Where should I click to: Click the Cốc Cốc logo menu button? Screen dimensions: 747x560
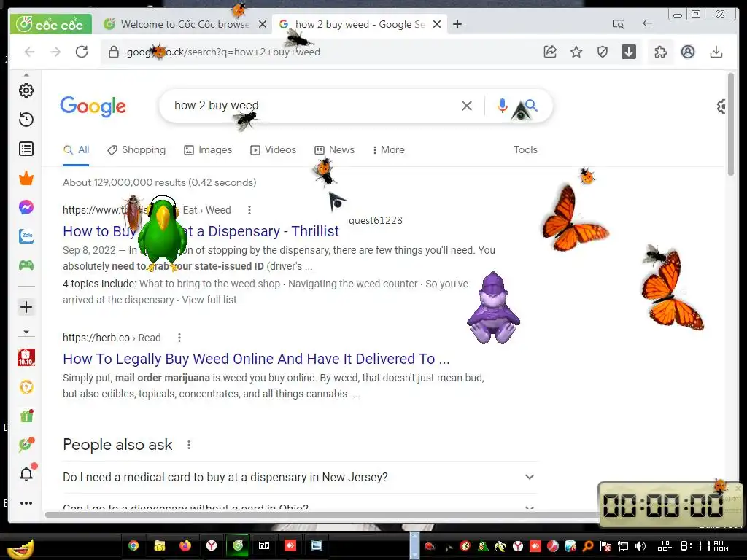50,24
